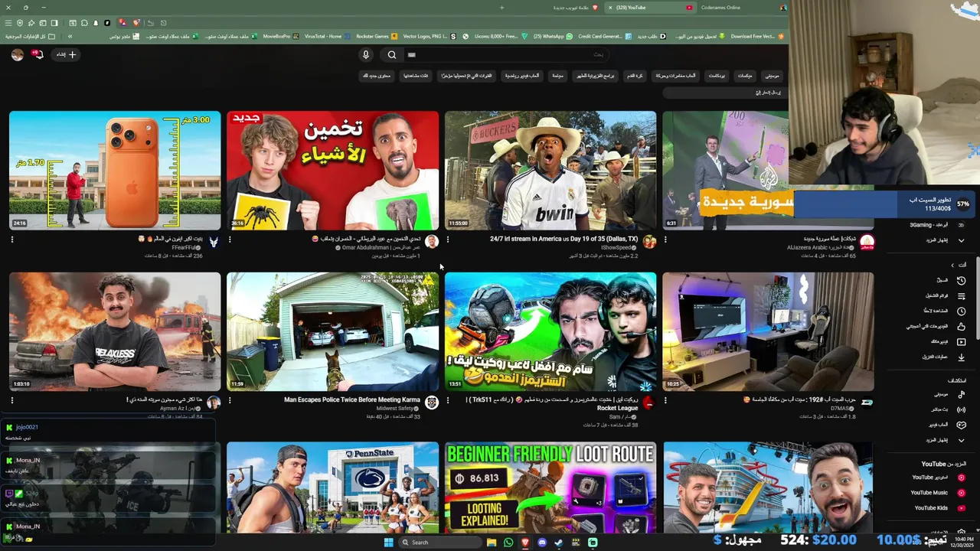Select the كرة القدم filter chip
Viewport: 980px width, 551px height.
click(634, 76)
